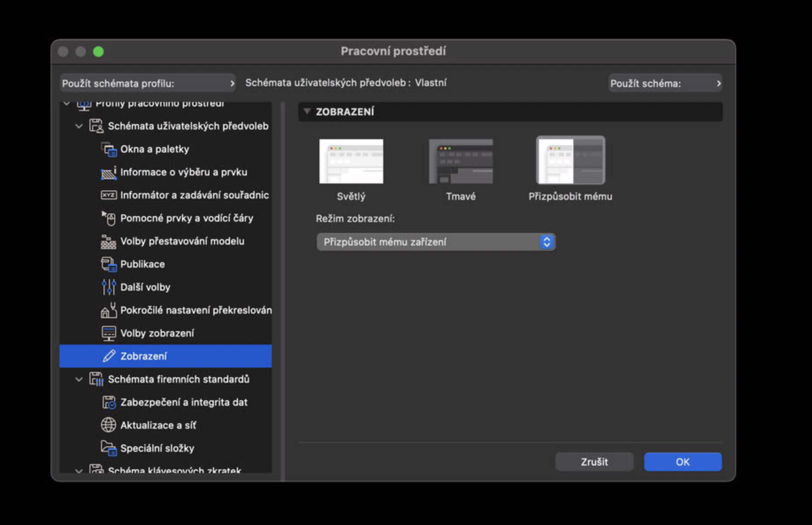The height and width of the screenshot is (525, 812).
Task: Click the Volby přestavování modelu brick icon
Action: [x=108, y=241]
